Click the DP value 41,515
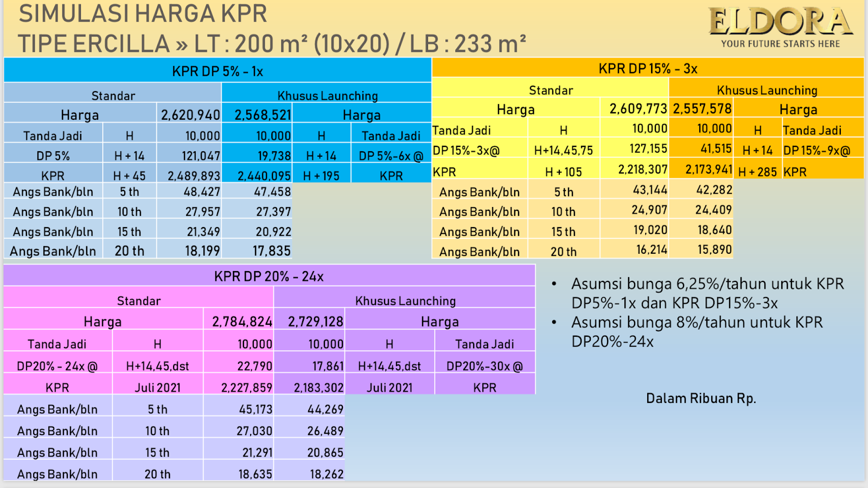Screen dimensions: 868x488 [x=716, y=149]
